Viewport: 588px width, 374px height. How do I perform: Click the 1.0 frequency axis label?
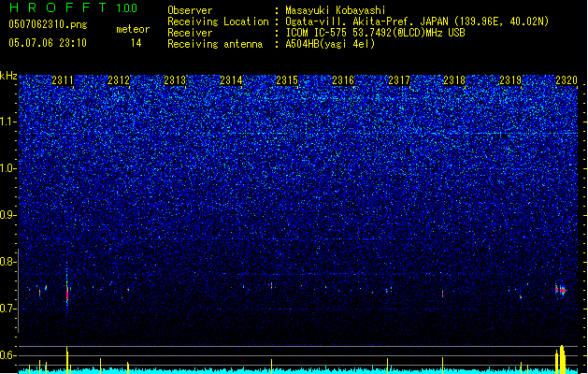click(8, 168)
